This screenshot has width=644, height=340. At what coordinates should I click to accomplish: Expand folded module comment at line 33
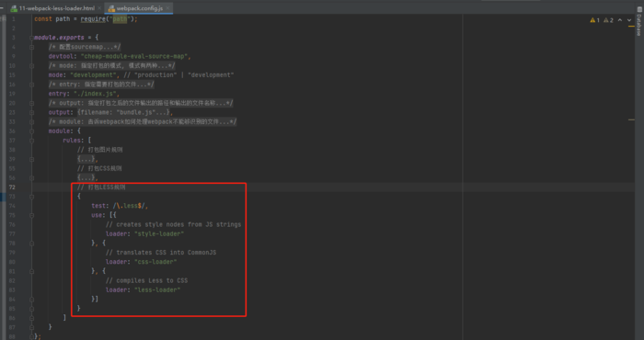(x=31, y=122)
